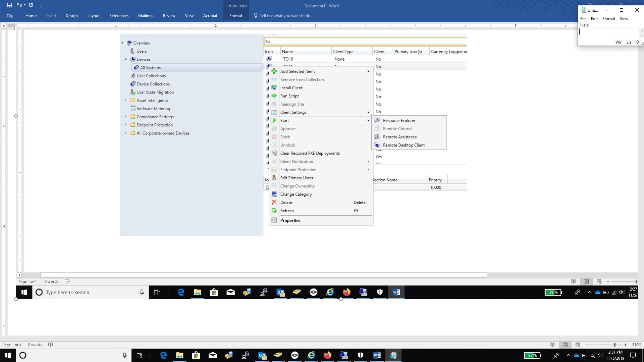Viewport: 644px width, 362px height.
Task: Click the zoom slider handle beside 310%
Action: (614, 345)
